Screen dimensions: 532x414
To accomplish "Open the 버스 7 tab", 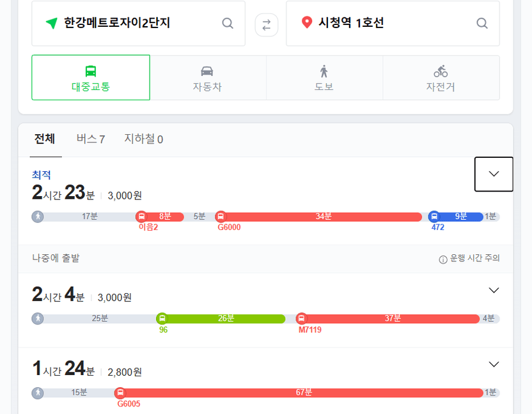I will point(91,139).
